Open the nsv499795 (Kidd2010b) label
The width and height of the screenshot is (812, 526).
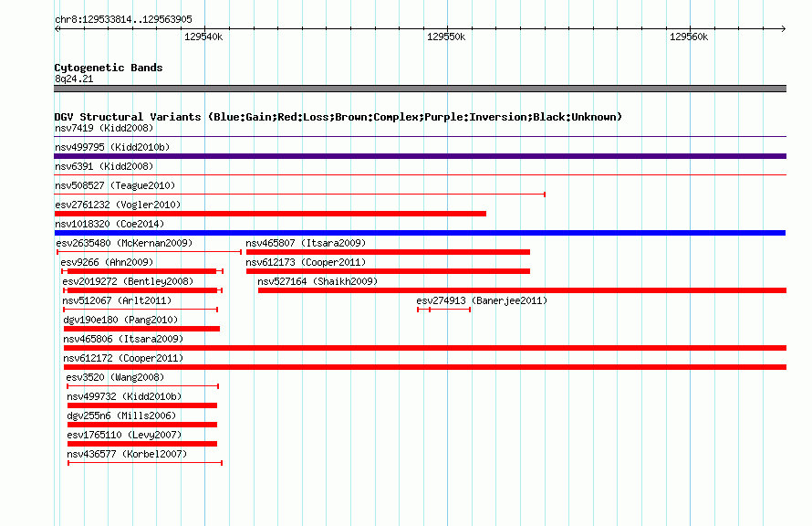pyautogui.click(x=112, y=147)
